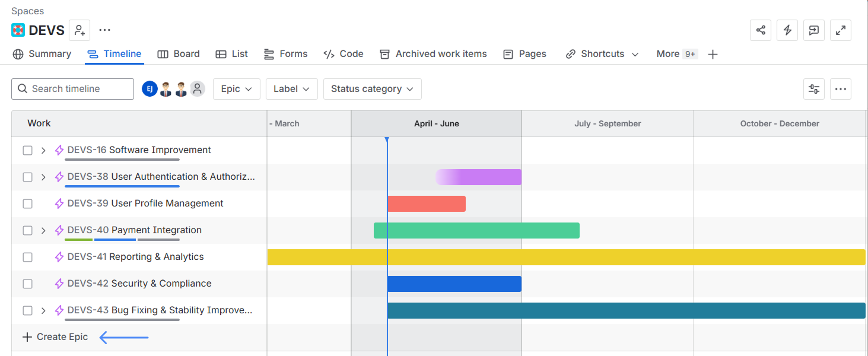868x356 pixels.
Task: Click the globe icon on the Summary tab
Action: pos(18,54)
